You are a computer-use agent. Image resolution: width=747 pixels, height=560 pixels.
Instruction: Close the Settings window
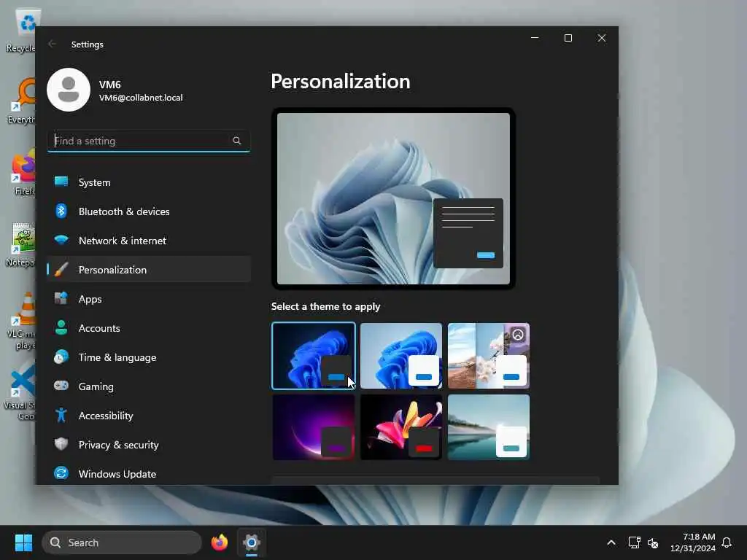[x=602, y=38]
